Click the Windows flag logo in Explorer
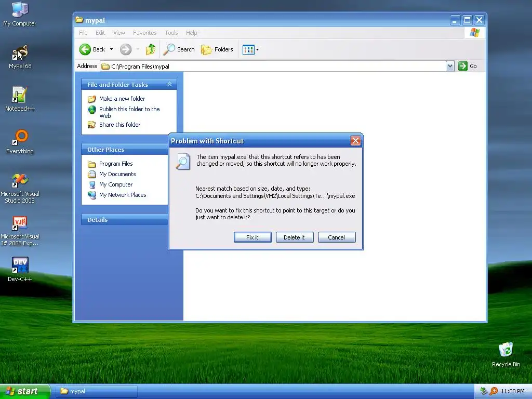532x399 pixels. pyautogui.click(x=475, y=33)
